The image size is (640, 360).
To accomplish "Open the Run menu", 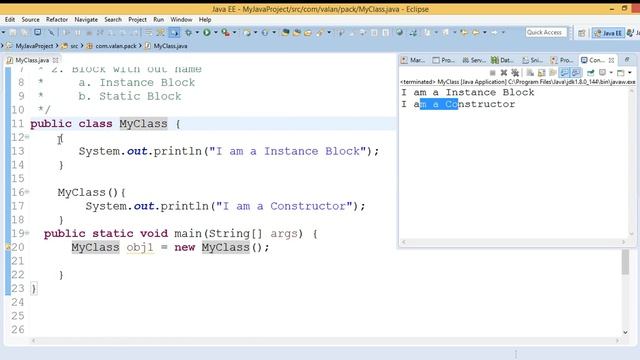I will (158, 20).
